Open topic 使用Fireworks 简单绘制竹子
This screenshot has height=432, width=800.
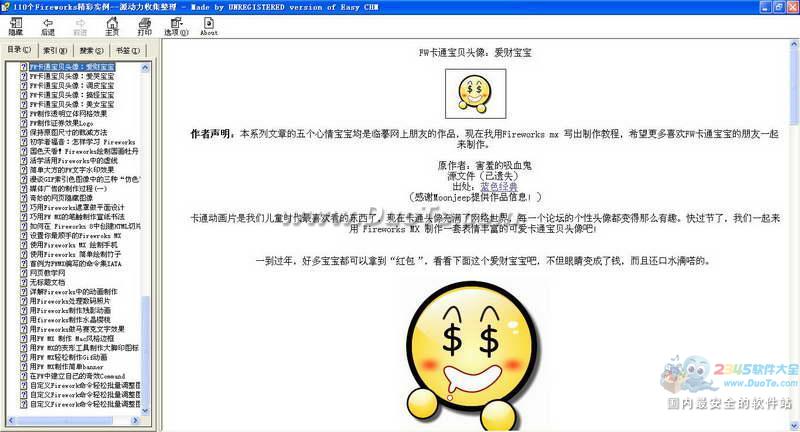76,254
